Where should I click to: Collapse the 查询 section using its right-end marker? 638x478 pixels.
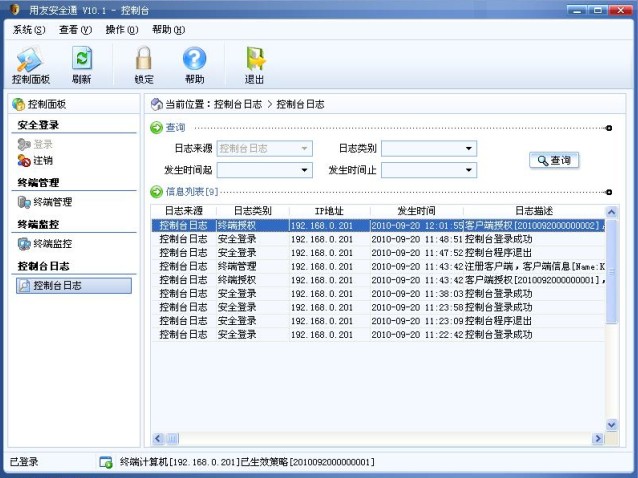tap(609, 128)
